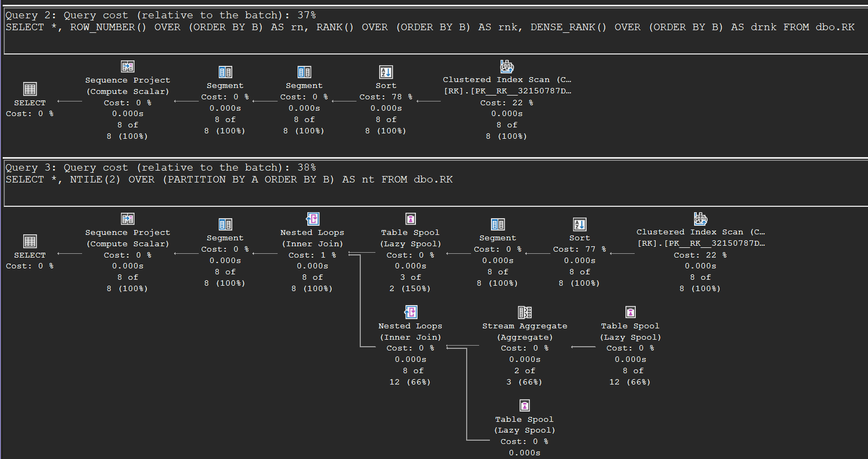Image resolution: width=868 pixels, height=459 pixels.
Task: Click '3 (66%)' under Stream Aggregate
Action: coord(525,382)
